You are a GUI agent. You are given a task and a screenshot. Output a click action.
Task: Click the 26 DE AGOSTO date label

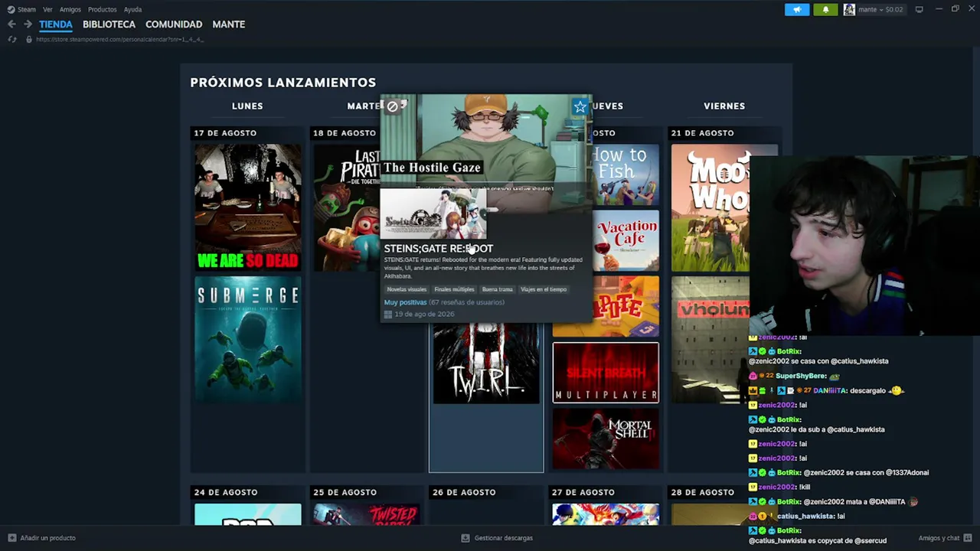coord(464,492)
